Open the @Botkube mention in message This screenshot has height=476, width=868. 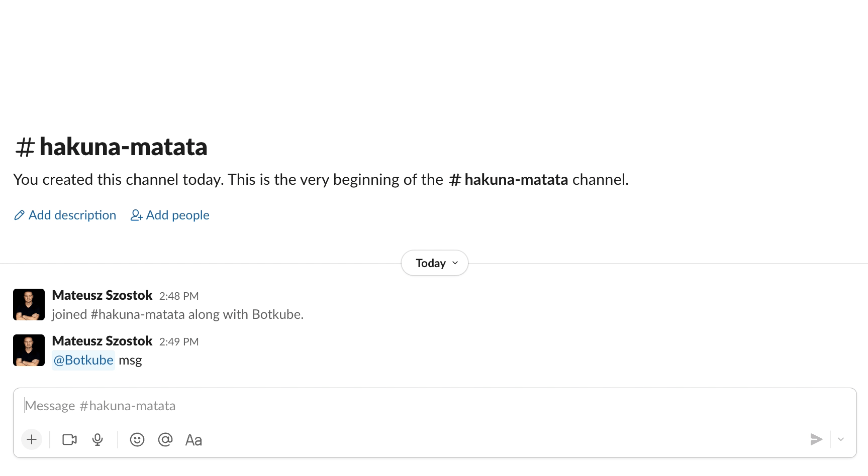coord(83,360)
